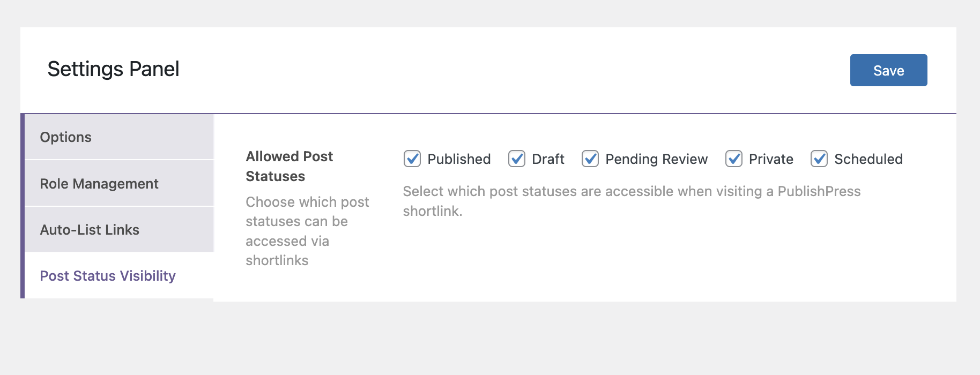Click the Allowed Post Statuses field title
This screenshot has height=375, width=980.
pos(289,166)
